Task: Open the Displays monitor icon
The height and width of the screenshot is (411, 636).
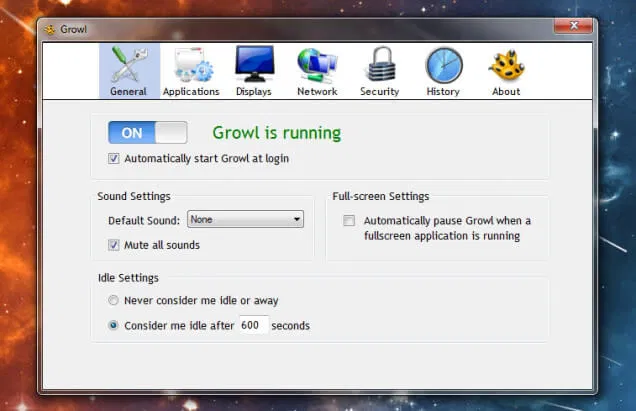Action: click(254, 64)
